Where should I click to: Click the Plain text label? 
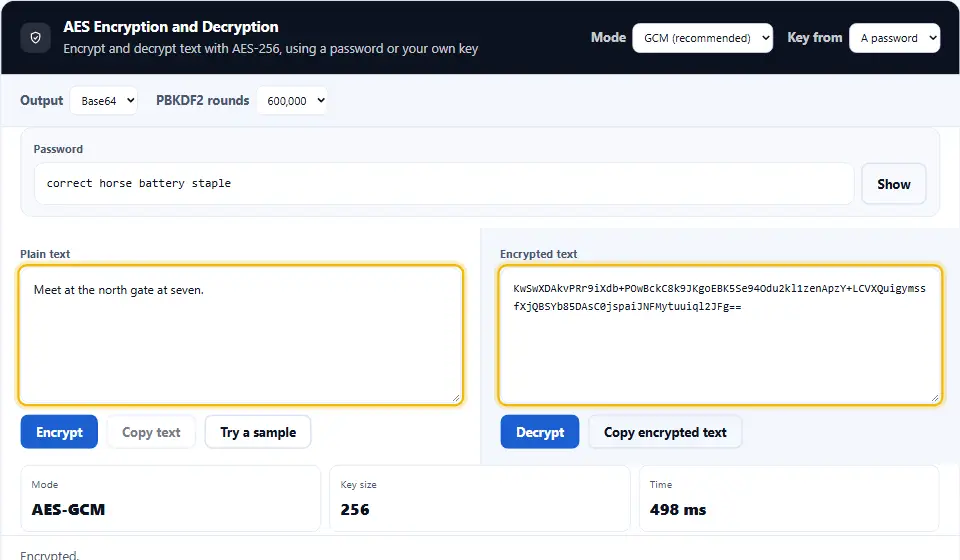click(45, 254)
